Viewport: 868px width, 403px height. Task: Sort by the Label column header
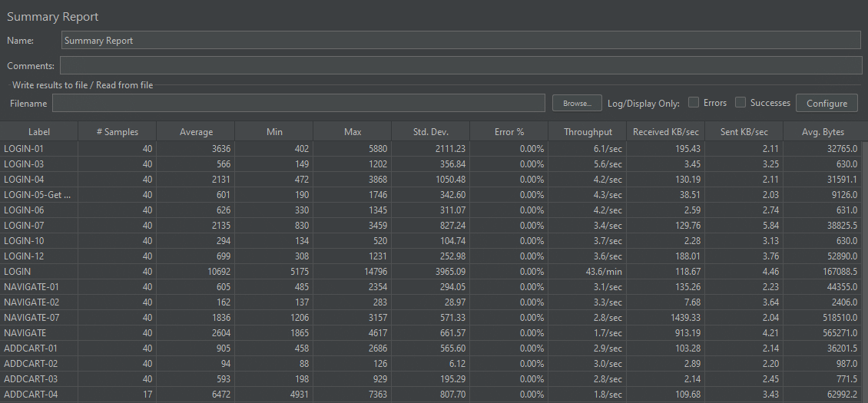[x=38, y=132]
